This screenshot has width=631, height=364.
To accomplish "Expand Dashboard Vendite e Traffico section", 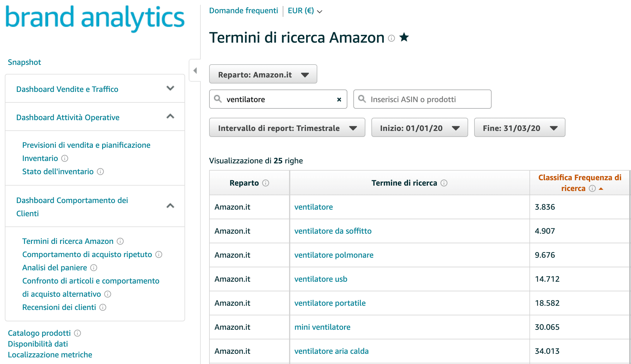I will coord(170,89).
